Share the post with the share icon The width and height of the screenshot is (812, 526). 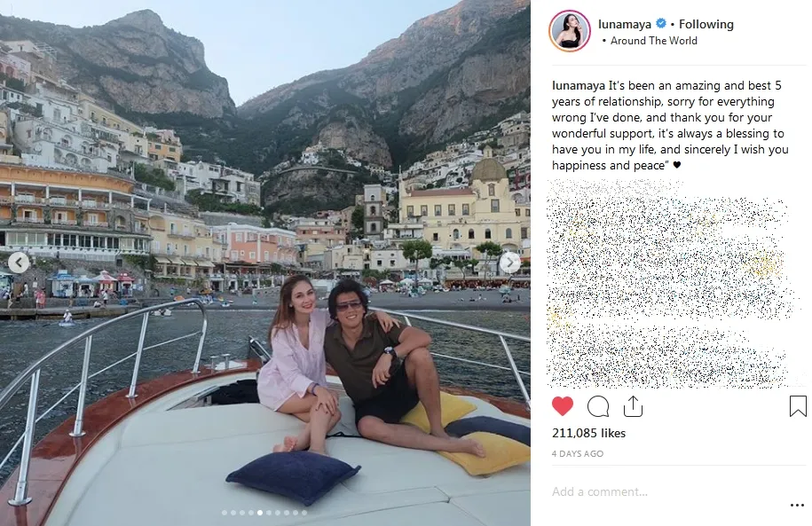[x=633, y=406]
